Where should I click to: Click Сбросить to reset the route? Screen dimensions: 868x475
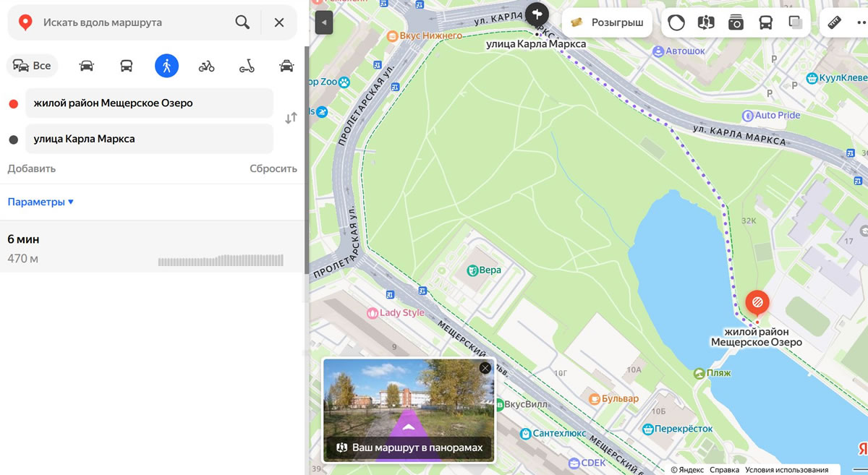click(x=273, y=168)
